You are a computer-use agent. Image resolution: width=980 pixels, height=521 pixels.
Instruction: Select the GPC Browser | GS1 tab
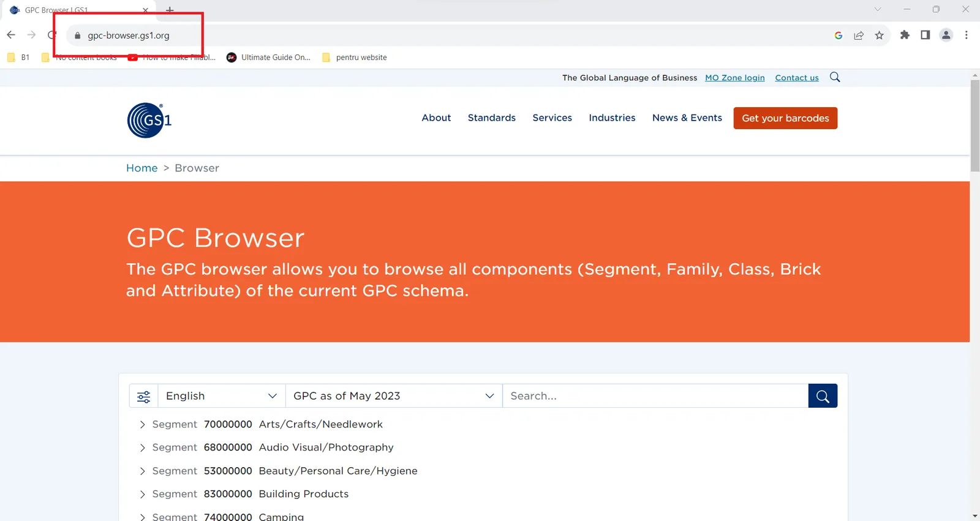tap(80, 10)
